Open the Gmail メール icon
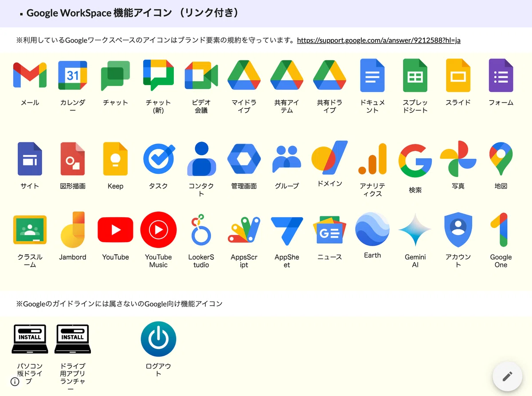The image size is (532, 396). click(30, 75)
